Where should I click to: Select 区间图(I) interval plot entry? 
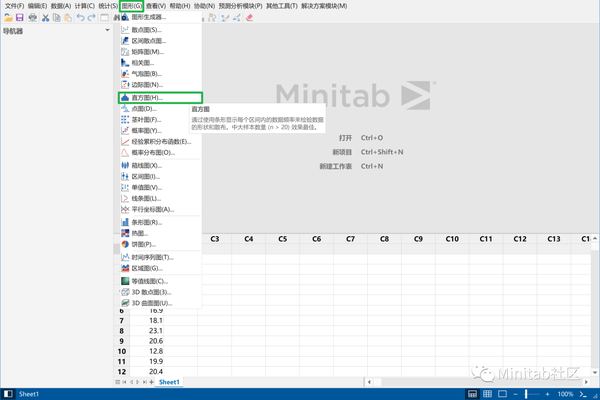pyautogui.click(x=160, y=176)
